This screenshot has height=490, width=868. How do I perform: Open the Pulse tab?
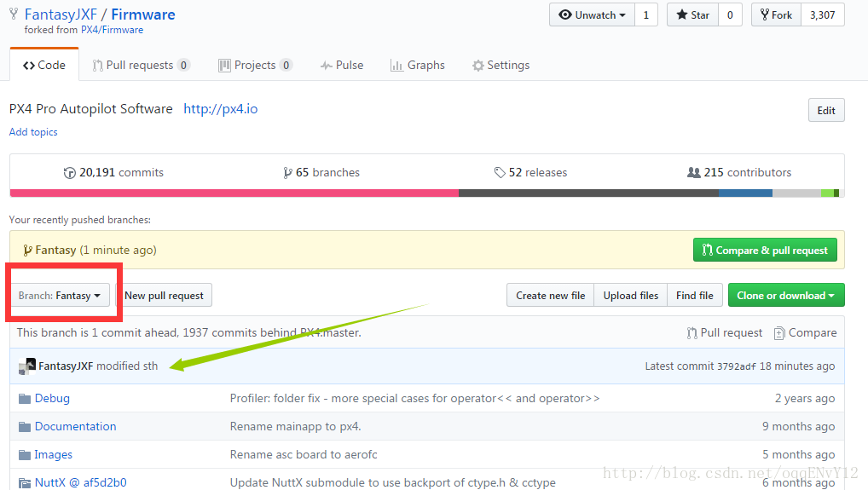click(342, 66)
